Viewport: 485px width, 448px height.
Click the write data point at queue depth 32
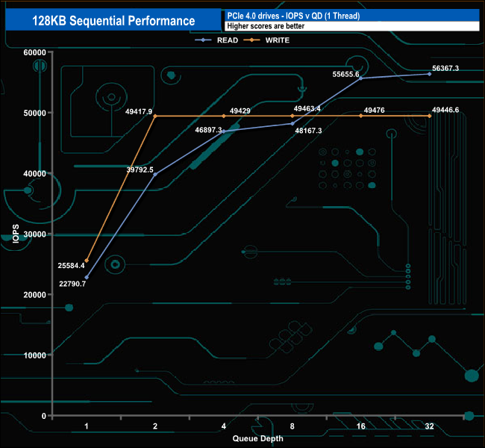click(x=430, y=116)
